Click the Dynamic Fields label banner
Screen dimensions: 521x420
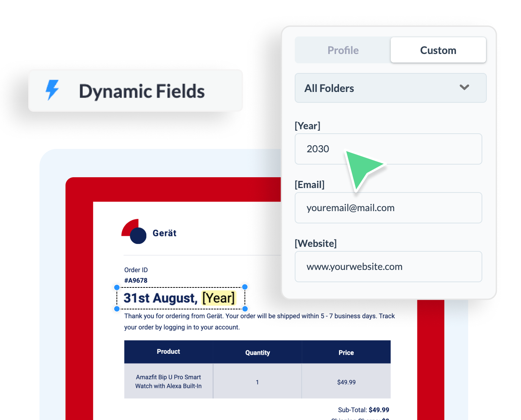(135, 90)
